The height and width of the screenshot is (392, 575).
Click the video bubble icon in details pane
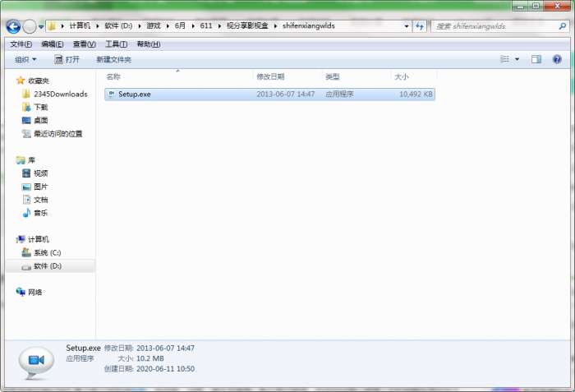point(36,362)
